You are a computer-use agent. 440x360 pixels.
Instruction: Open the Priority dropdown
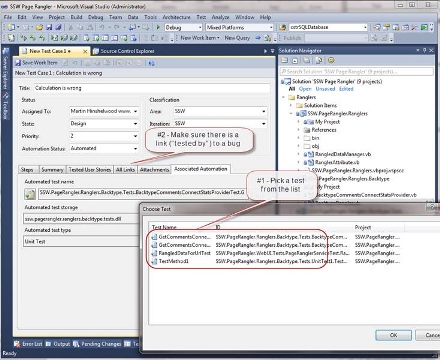click(x=135, y=136)
